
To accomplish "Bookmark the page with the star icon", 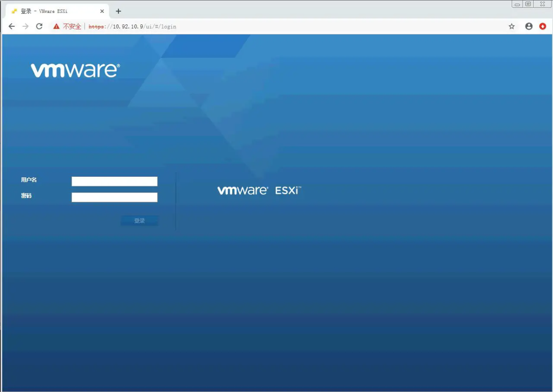I will click(x=512, y=26).
